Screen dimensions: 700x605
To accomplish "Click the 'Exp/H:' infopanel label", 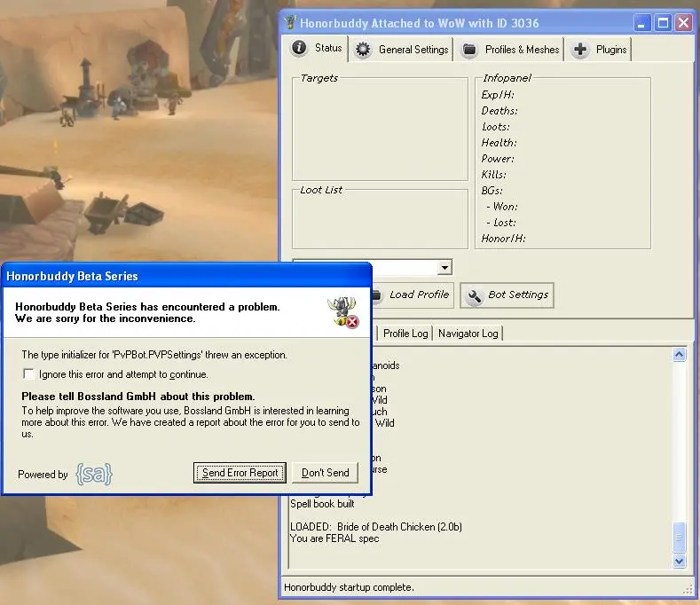I will click(498, 95).
